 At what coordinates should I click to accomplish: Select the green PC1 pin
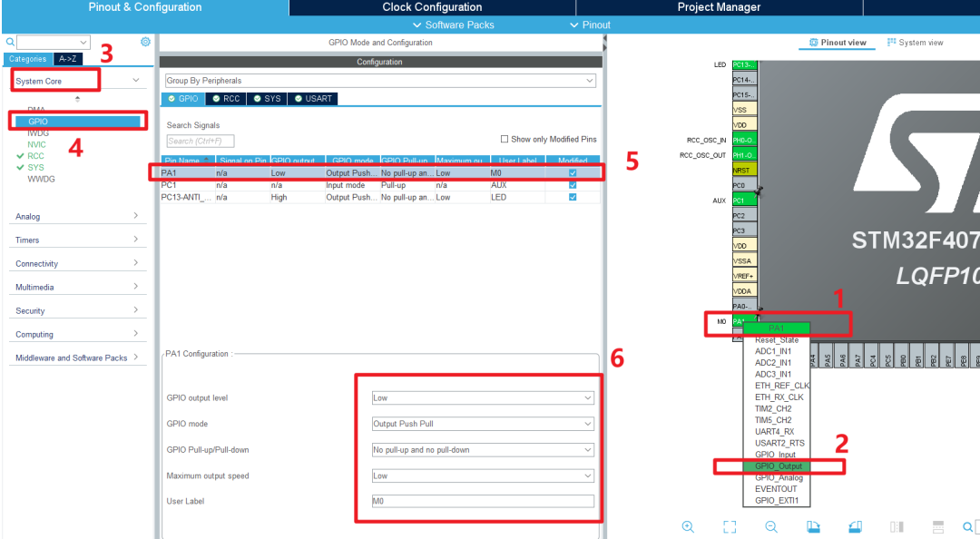point(744,201)
